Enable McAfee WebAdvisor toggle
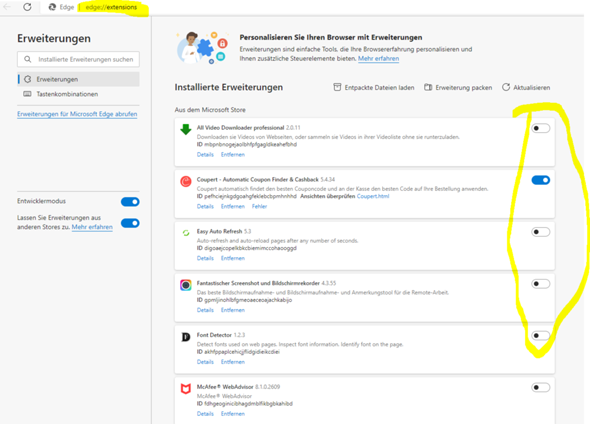The height and width of the screenshot is (424, 590). coord(541,388)
